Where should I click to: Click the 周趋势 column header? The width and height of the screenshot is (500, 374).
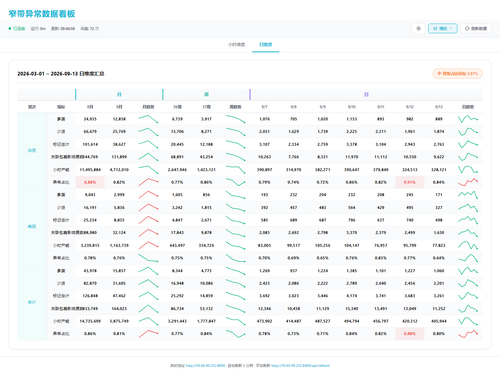coord(235,107)
